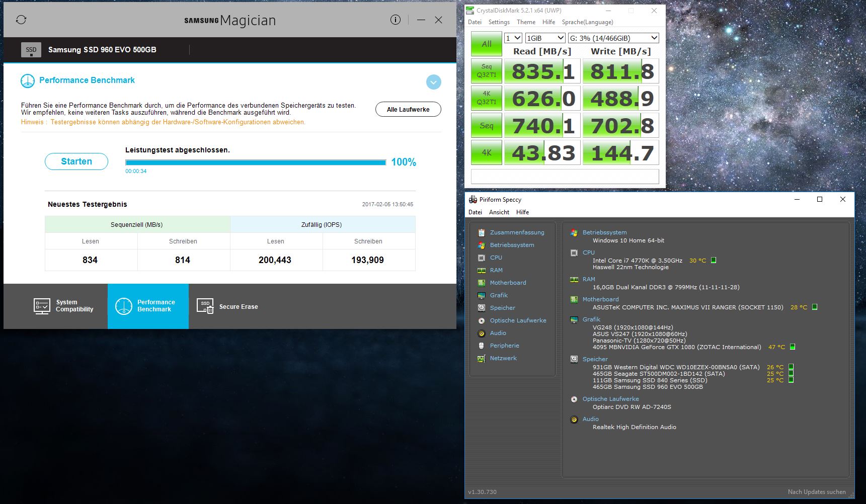Click the RAM module icon in summary panel
The height and width of the screenshot is (504, 866).
coord(574,279)
